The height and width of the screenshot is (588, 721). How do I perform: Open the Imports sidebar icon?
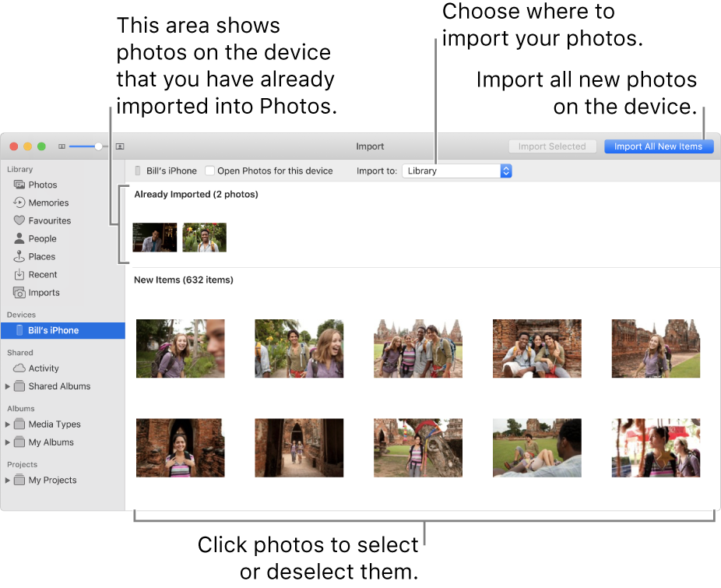pyautogui.click(x=18, y=292)
